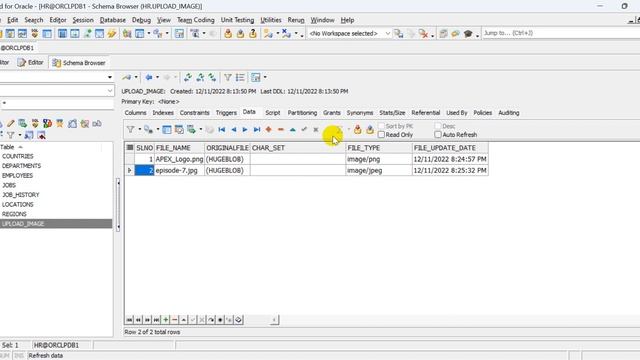Click list view icon beside funnel

pos(240,77)
